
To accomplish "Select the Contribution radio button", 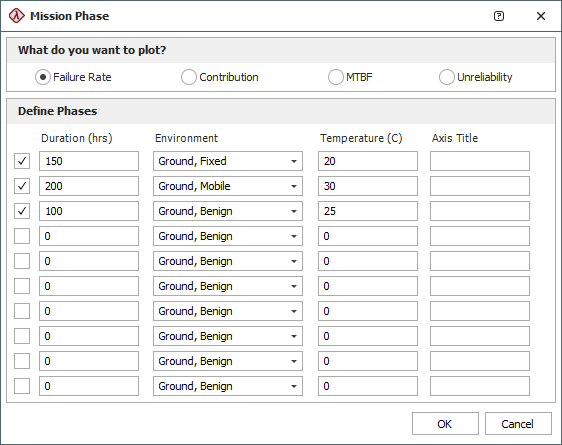I will click(x=189, y=77).
